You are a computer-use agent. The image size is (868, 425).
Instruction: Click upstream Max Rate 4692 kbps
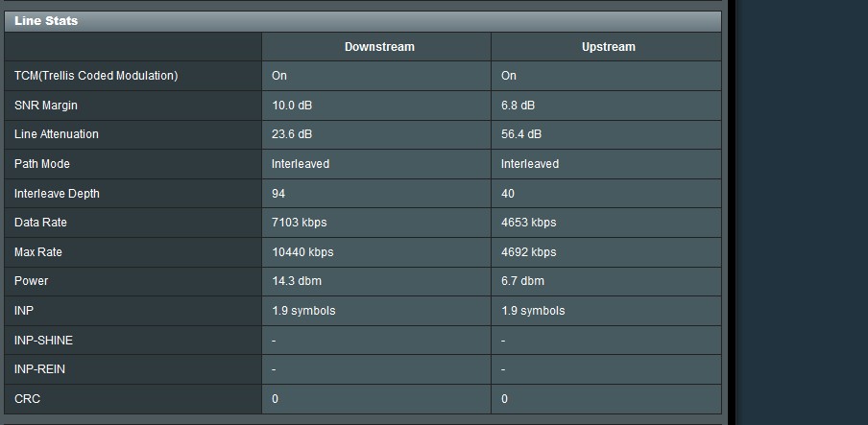point(529,252)
